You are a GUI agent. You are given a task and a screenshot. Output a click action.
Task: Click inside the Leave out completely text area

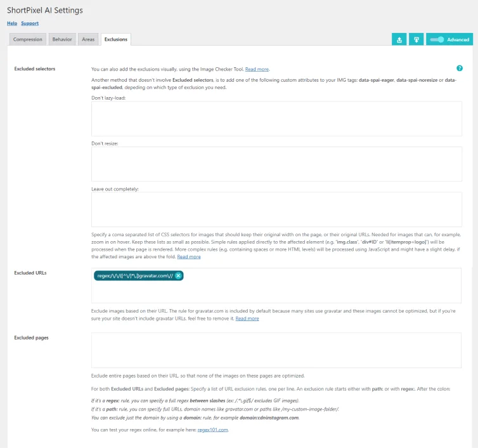pyautogui.click(x=276, y=209)
